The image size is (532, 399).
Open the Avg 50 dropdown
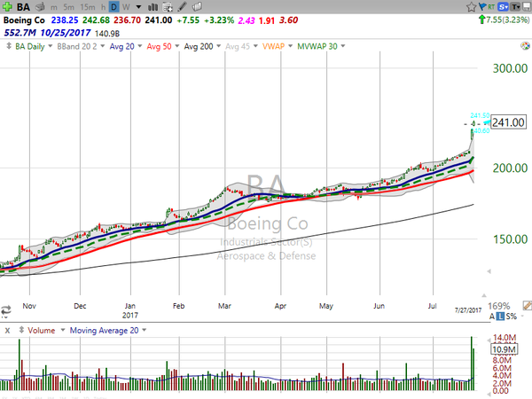point(176,46)
